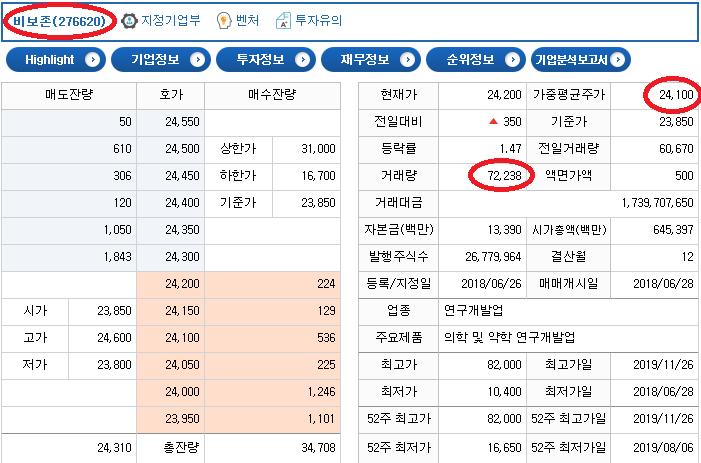This screenshot has width=701, height=463.
Task: Click the 투자유의 label
Action: [x=318, y=20]
